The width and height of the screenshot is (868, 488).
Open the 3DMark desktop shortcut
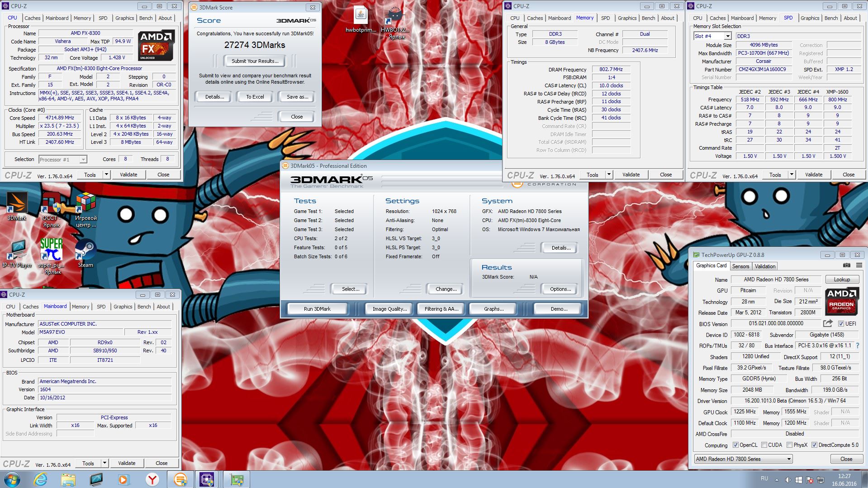[x=17, y=206]
